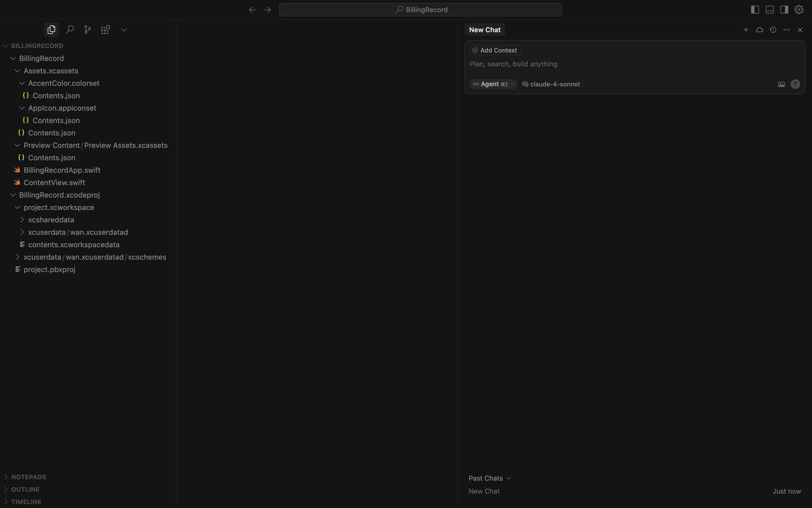Click the Swift icon of ContentView.swift
812x508 pixels.
tap(17, 182)
